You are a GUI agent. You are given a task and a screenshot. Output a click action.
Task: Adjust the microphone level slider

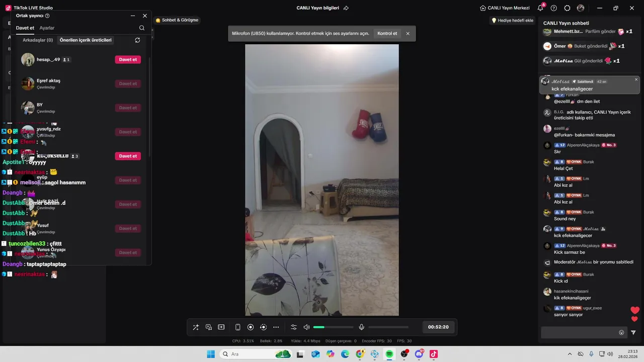click(x=388, y=327)
